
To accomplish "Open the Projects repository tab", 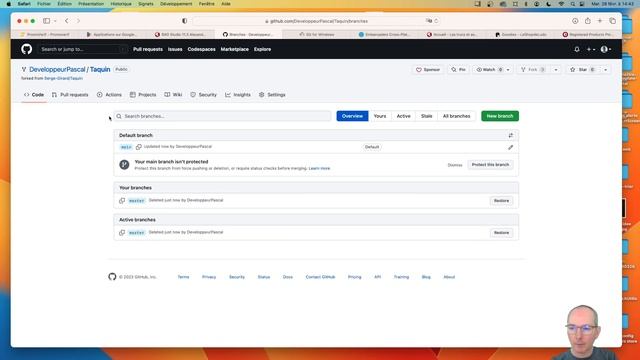I will click(x=143, y=95).
